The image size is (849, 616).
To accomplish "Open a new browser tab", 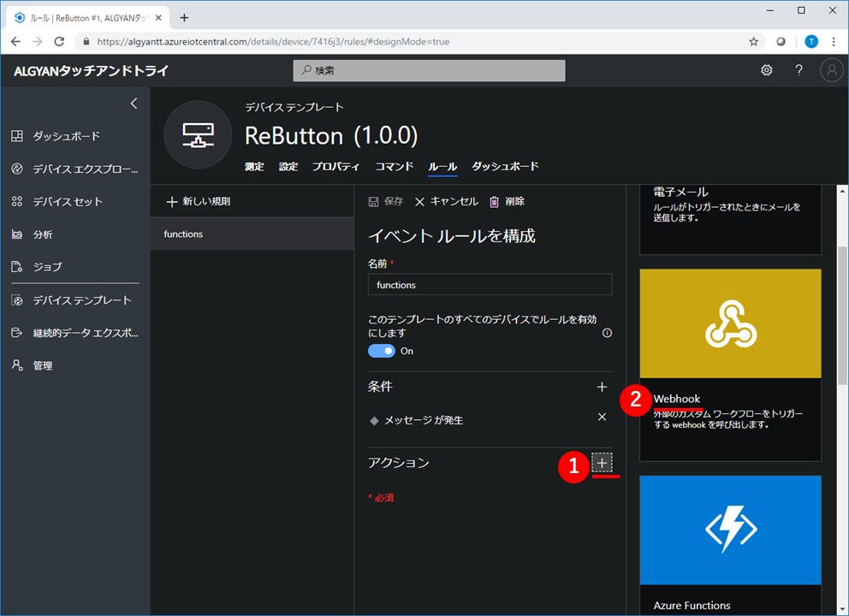I will point(184,18).
